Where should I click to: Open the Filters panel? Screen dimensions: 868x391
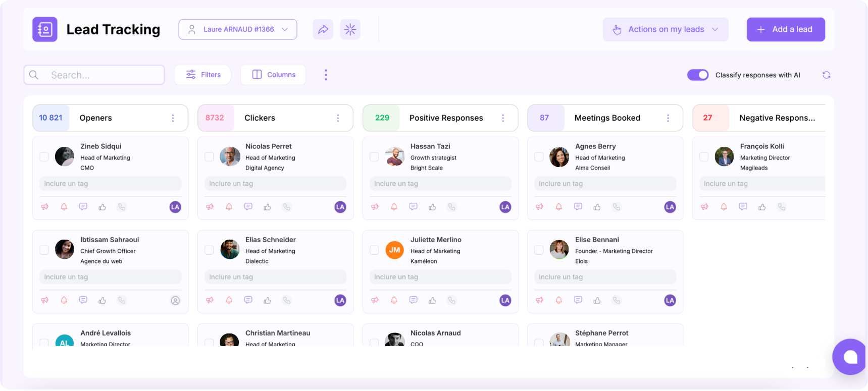coord(202,75)
